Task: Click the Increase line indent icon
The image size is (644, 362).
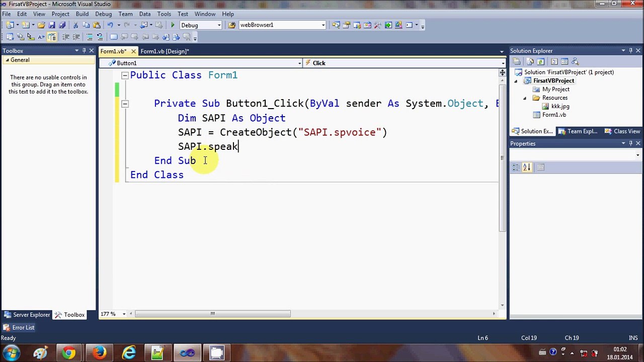Action: click(x=76, y=37)
